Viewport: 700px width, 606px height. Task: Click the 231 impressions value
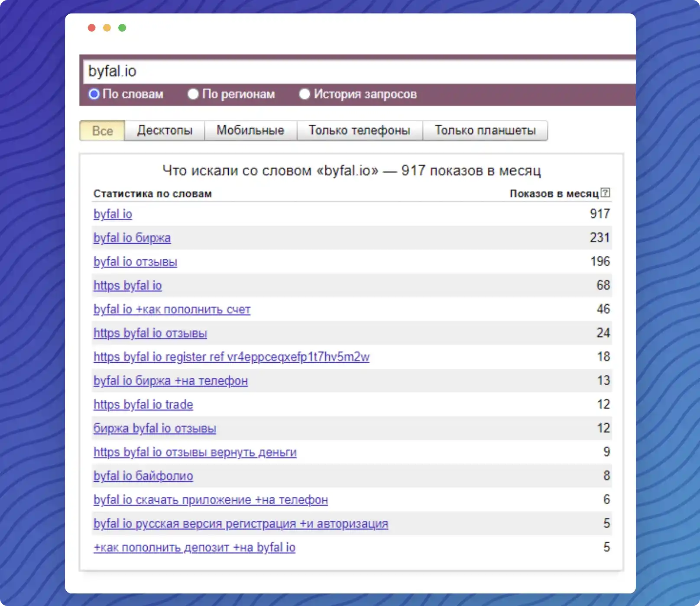click(600, 238)
